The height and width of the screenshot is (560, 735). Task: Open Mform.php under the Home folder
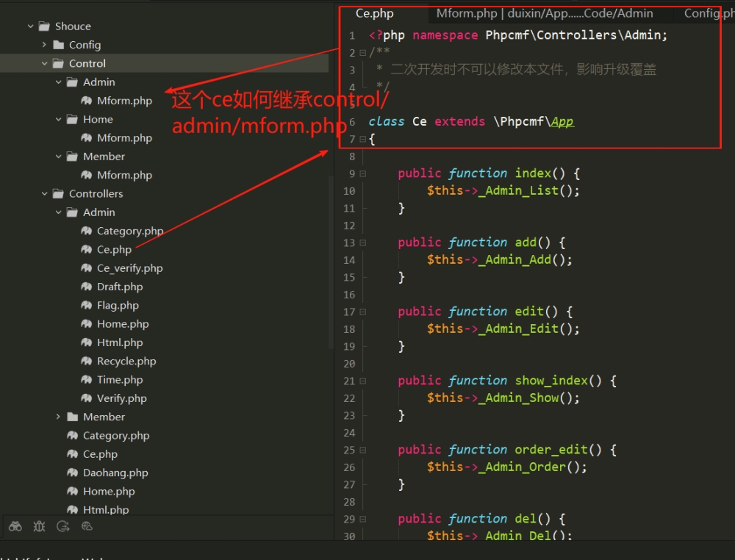(124, 137)
